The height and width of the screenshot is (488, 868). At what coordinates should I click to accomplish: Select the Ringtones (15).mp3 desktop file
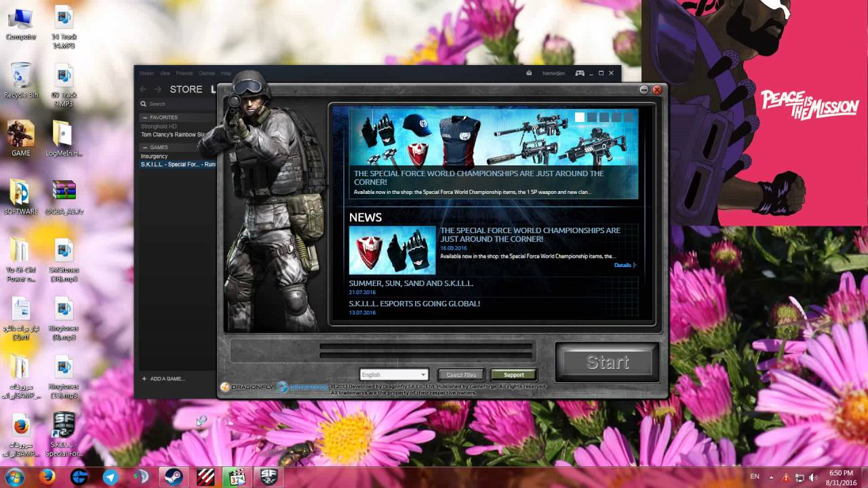(64, 378)
